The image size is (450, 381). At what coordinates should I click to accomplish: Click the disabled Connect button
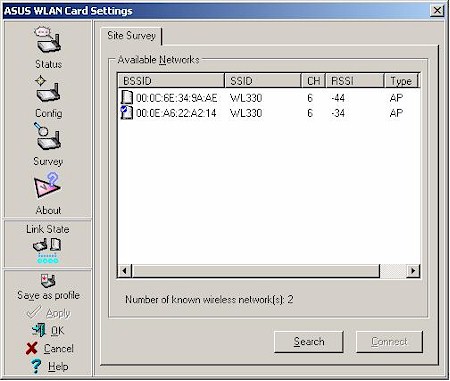pos(389,342)
